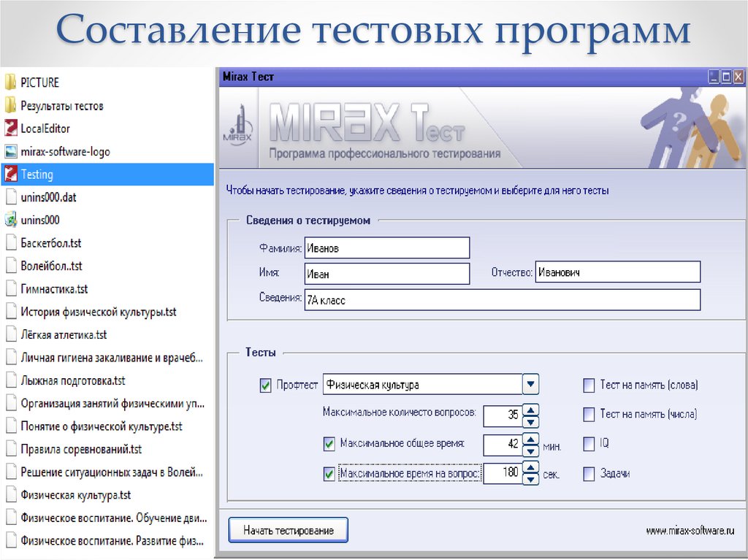This screenshot has width=748, height=560.
Task: Select the Баскетбол.tst file icon
Action: [11, 242]
